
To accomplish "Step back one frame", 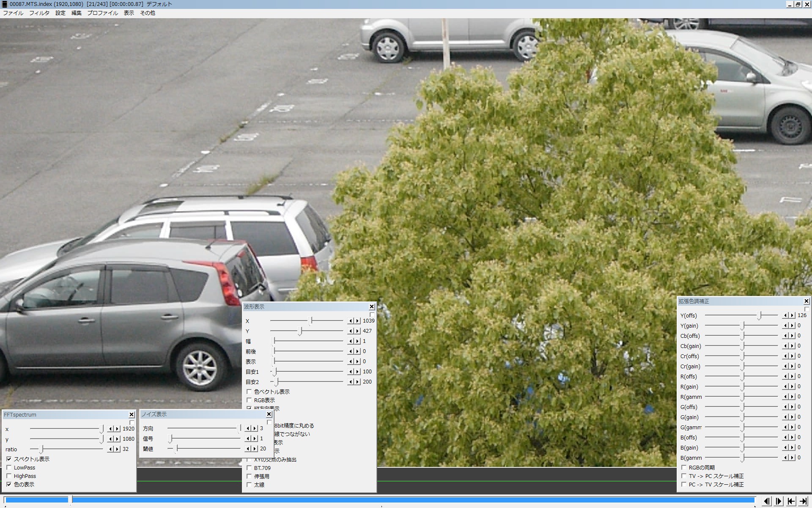I will 767,501.
